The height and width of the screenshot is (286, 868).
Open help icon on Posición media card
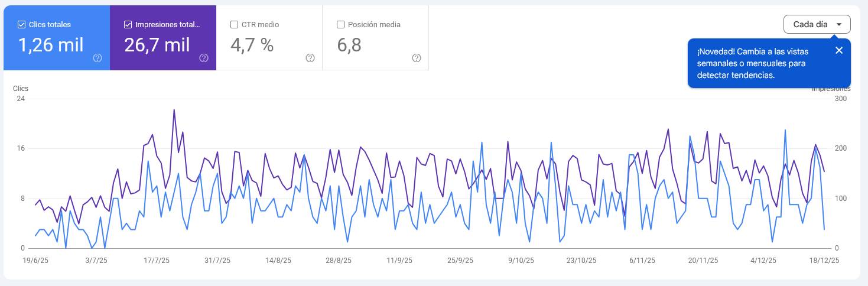[x=417, y=58]
